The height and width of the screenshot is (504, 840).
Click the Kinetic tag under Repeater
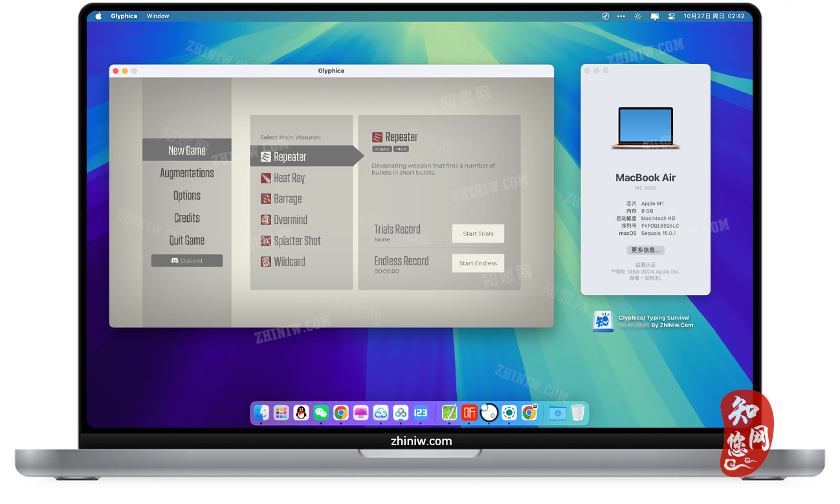click(382, 149)
